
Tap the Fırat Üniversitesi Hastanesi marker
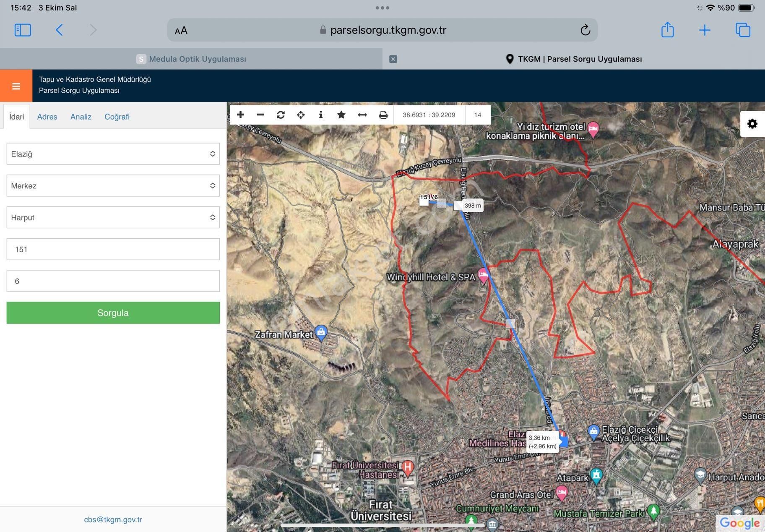coord(408,467)
